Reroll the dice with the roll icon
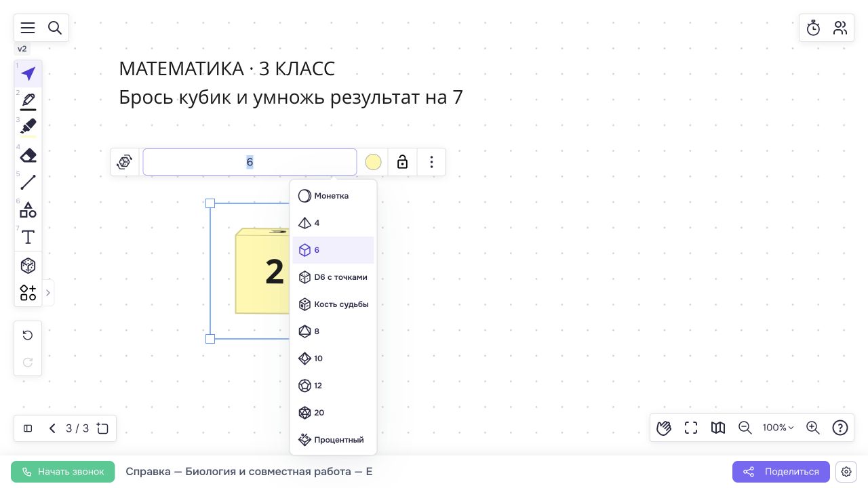Viewport: 868px width, 488px height. click(x=125, y=162)
